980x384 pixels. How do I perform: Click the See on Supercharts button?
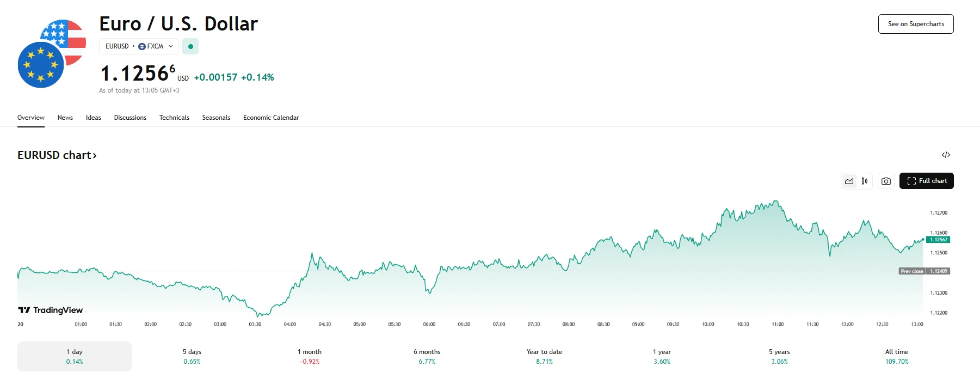point(916,24)
